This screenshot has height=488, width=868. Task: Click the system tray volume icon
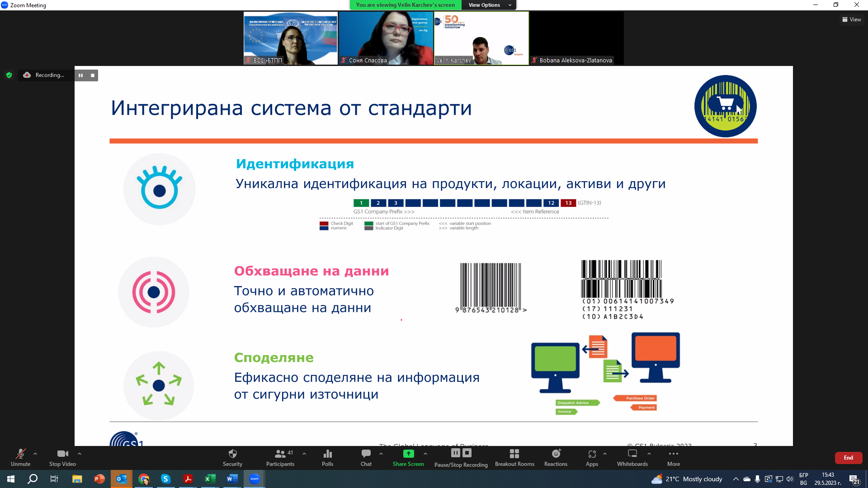pos(790,479)
